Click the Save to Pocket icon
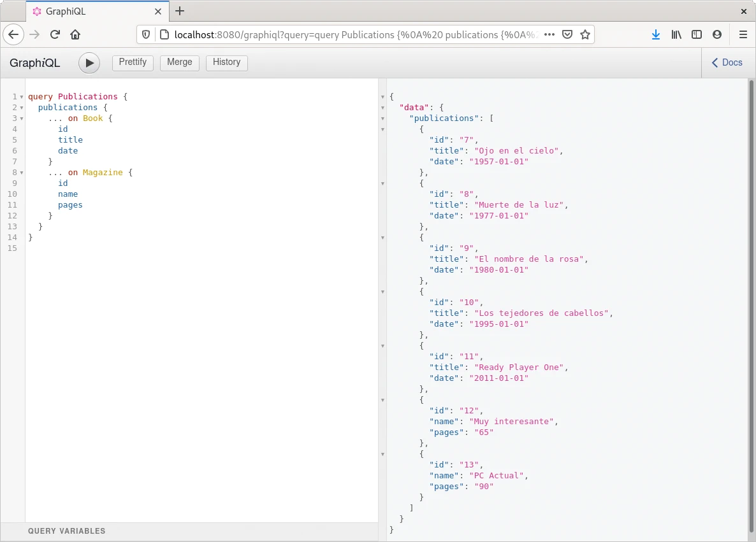This screenshot has width=756, height=542. [x=567, y=34]
